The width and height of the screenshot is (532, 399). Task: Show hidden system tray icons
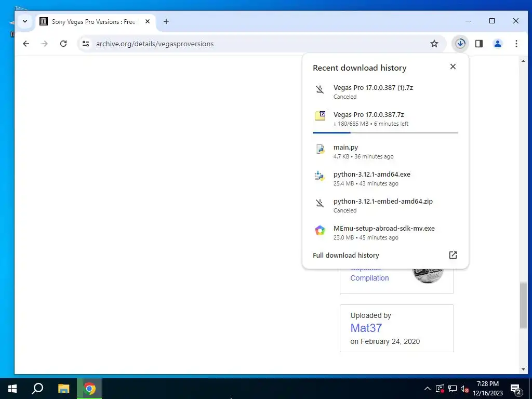coord(428,389)
